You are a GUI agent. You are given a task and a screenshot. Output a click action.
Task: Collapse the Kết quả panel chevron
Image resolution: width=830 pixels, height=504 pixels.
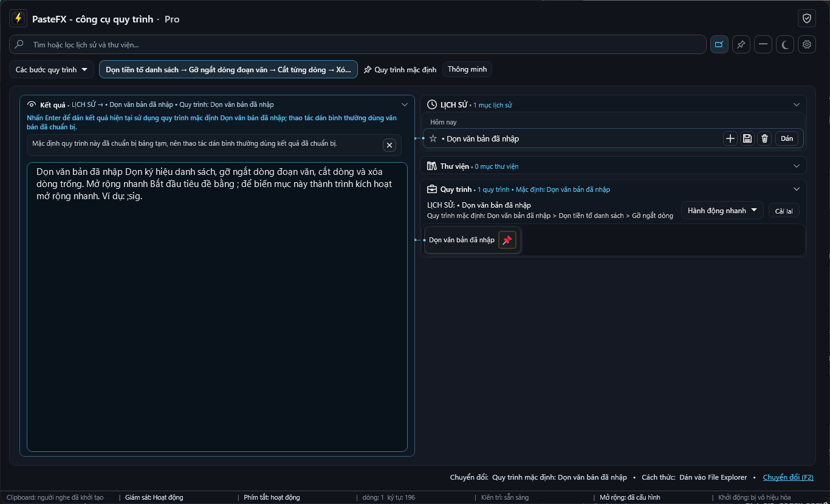pos(405,104)
